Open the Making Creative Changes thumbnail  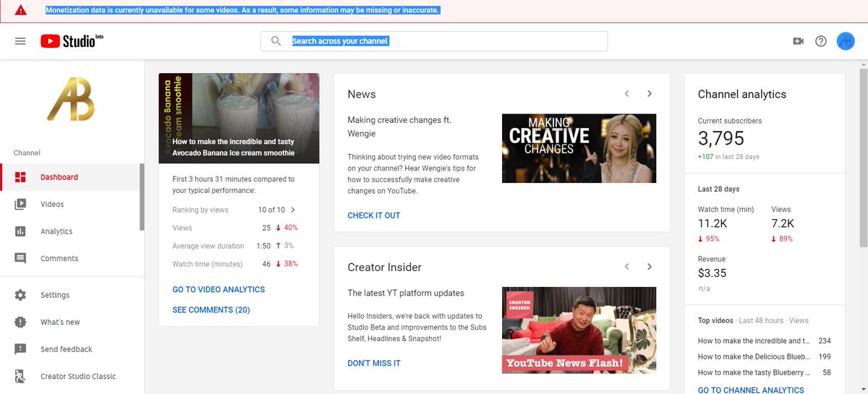pos(579,148)
